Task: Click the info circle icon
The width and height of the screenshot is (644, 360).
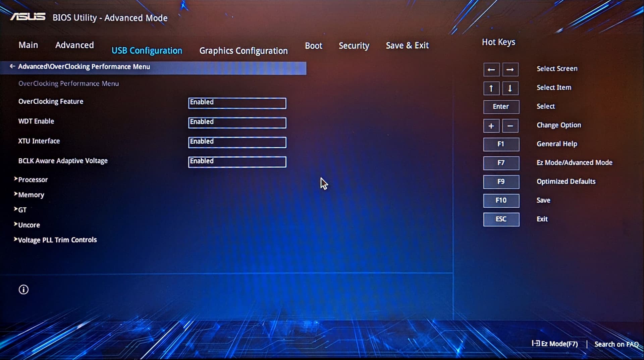Action: (23, 290)
